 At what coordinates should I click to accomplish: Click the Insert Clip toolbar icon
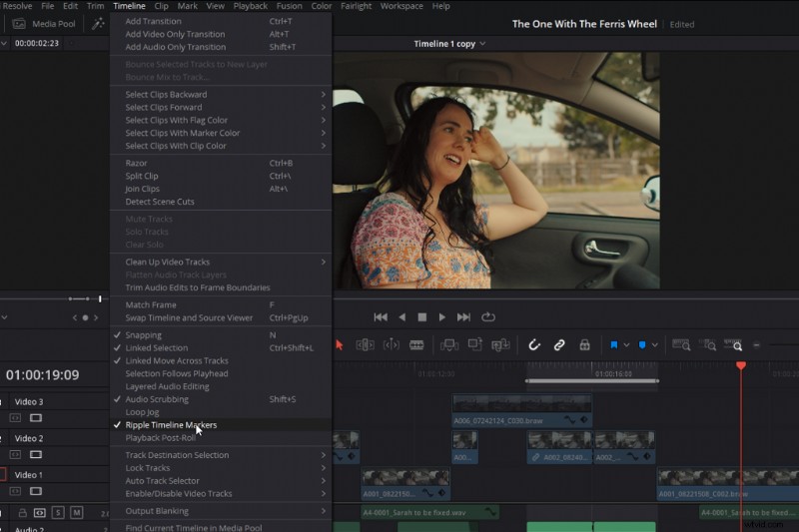click(448, 345)
